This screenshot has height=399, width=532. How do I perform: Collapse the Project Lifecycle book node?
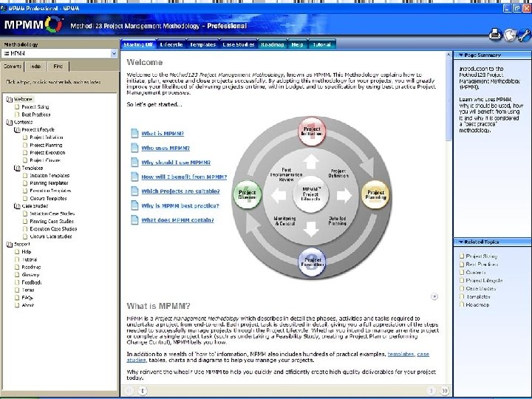(17, 129)
